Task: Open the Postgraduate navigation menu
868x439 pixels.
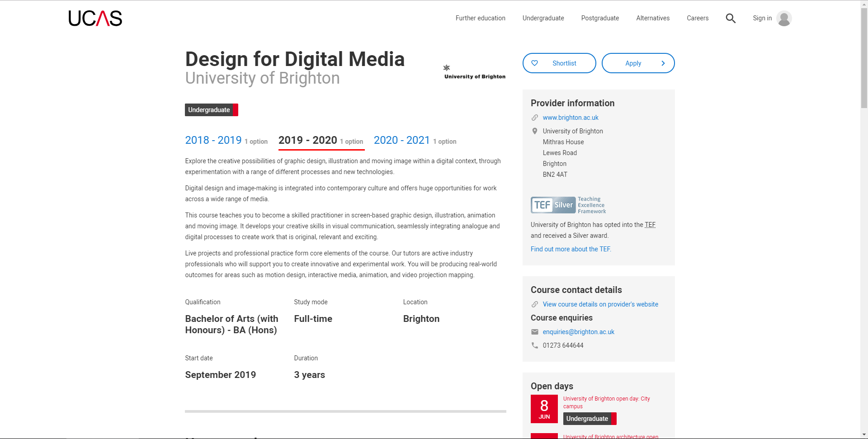Action: coord(600,18)
